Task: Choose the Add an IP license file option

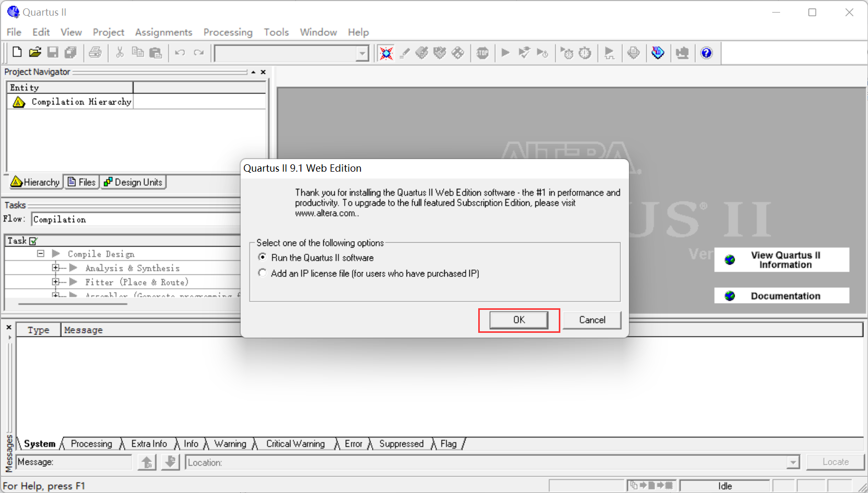Action: 263,273
